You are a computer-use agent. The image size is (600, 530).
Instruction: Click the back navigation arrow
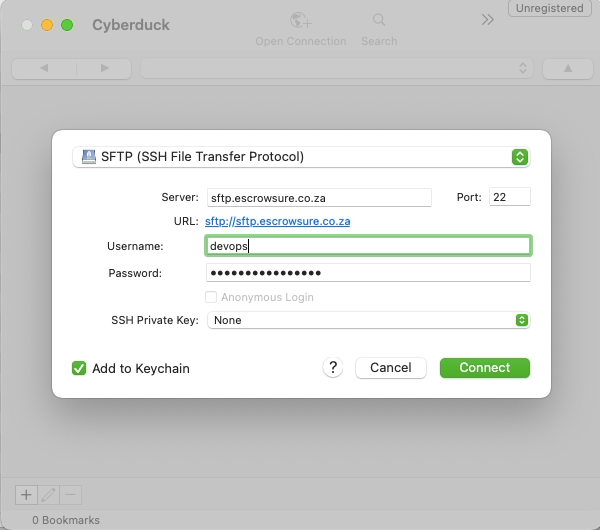(44, 68)
